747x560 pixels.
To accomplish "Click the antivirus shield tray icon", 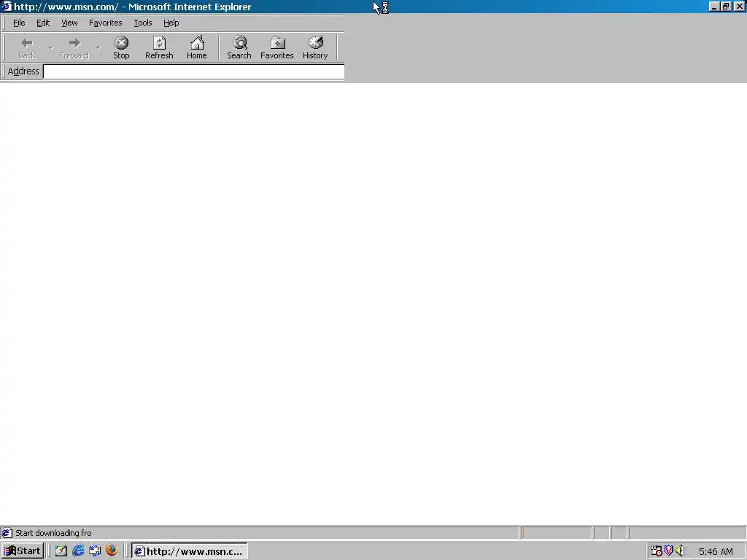I will [x=669, y=551].
